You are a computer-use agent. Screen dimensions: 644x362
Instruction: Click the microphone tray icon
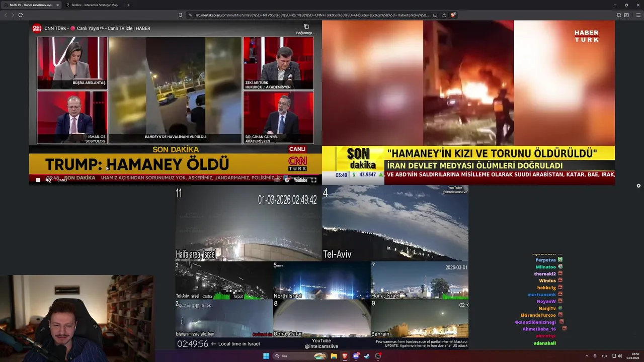(x=595, y=356)
